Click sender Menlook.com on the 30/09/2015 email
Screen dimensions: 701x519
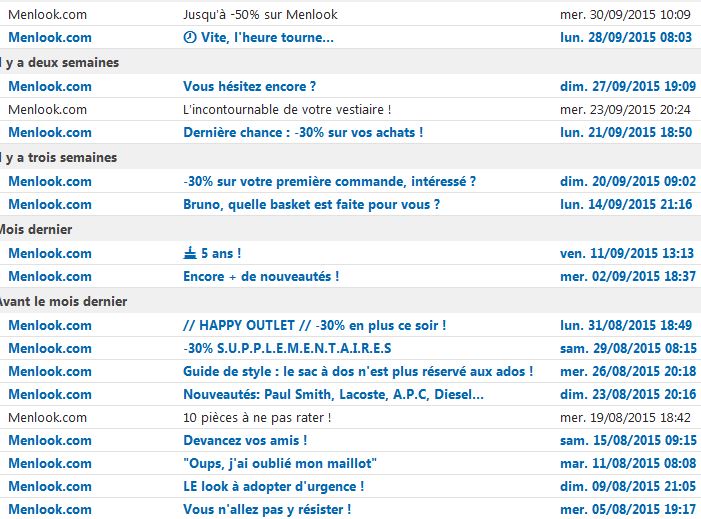(x=47, y=15)
